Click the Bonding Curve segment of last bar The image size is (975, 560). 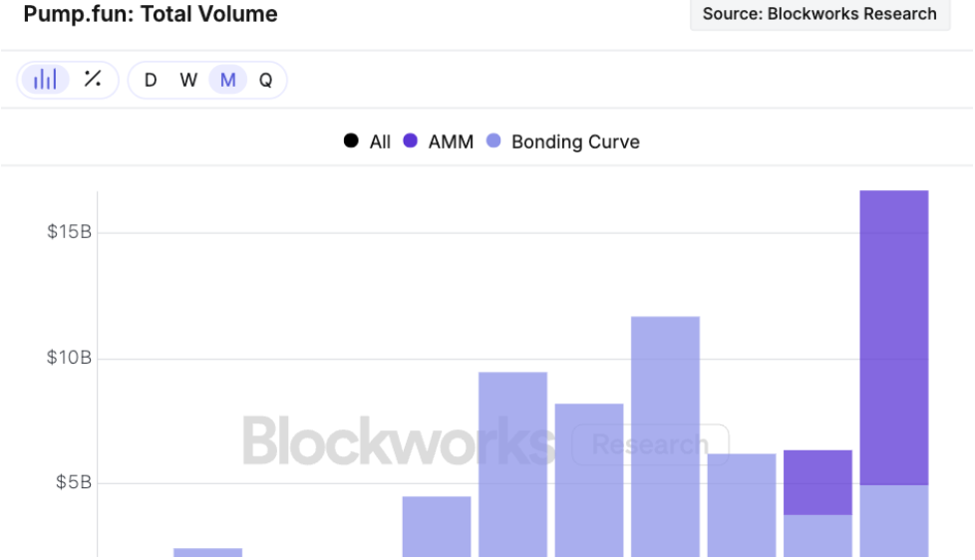click(893, 520)
